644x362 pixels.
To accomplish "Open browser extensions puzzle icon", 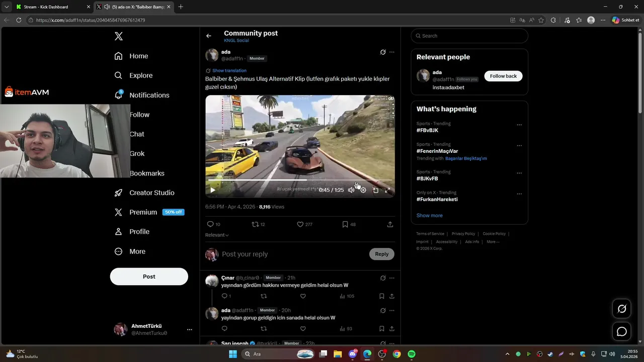I will [x=553, y=20].
